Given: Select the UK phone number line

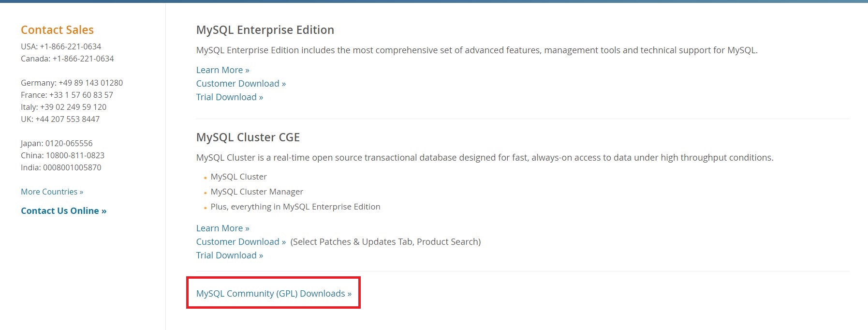Looking at the screenshot, I should pos(60,119).
